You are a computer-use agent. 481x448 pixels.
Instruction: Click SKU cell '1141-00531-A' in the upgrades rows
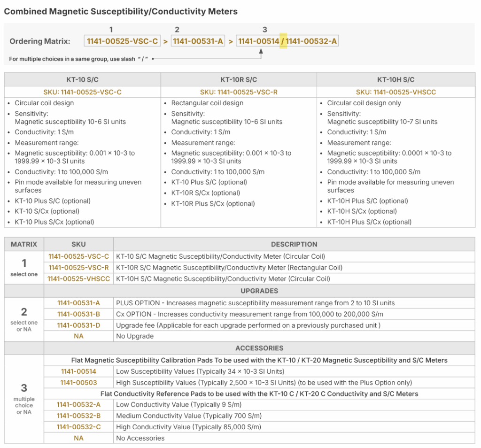pyautogui.click(x=78, y=303)
